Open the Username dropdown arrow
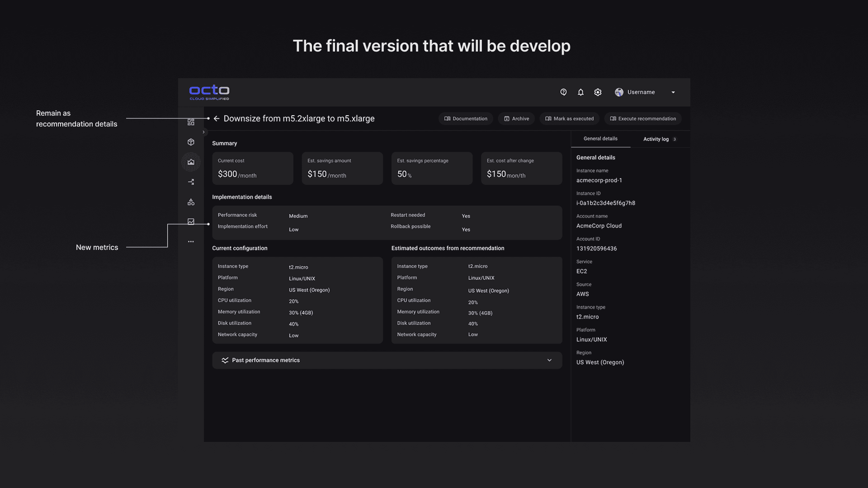Viewport: 868px width, 488px height. point(673,92)
